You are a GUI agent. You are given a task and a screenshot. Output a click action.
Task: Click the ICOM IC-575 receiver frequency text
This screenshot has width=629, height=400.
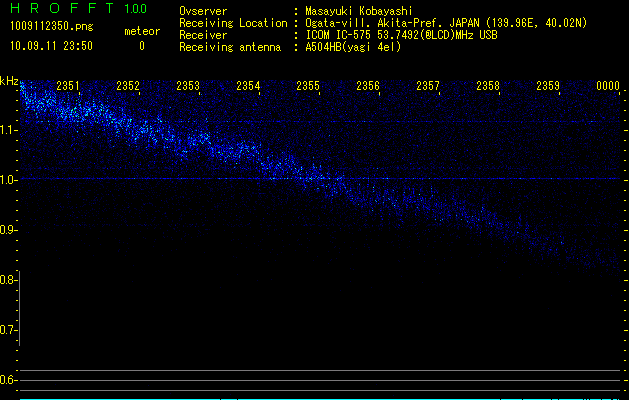coord(401,35)
